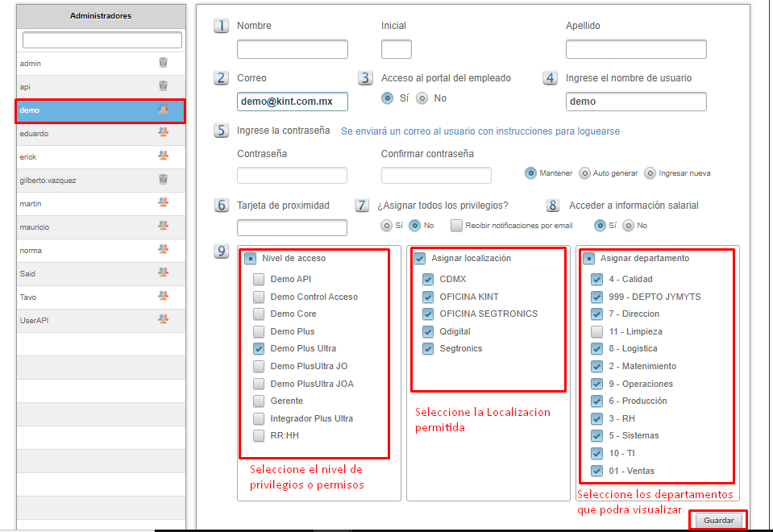Click the users icon beside martin
The height and width of the screenshot is (532, 773).
click(x=163, y=203)
